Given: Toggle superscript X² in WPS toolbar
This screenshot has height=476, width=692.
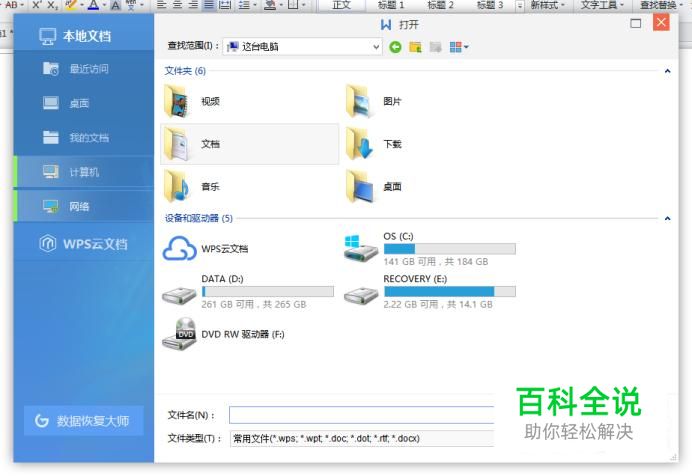Looking at the screenshot, I should pos(37,5).
